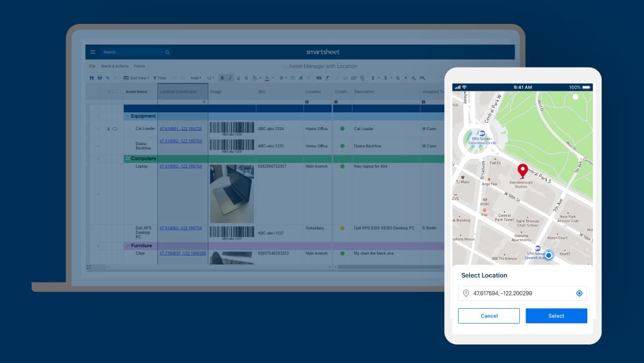Image resolution: width=644 pixels, height=363 pixels.
Task: Click the Save icon in the toolbar
Action: (x=91, y=78)
